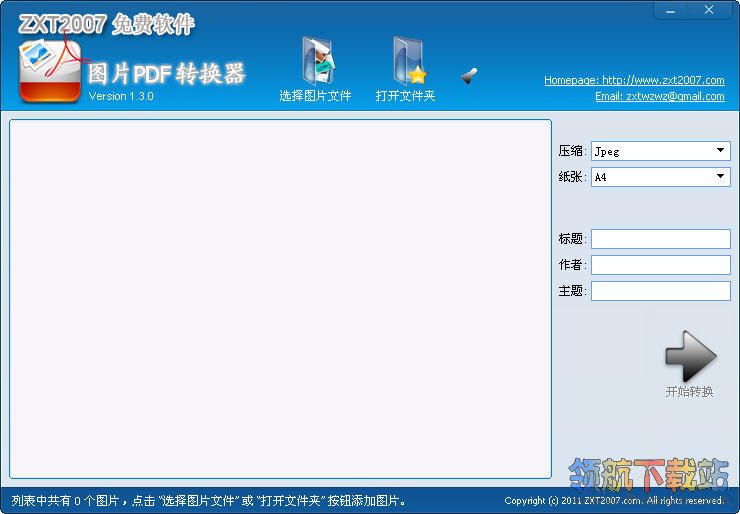740x514 pixels.
Task: Click the small broom clear-list icon
Action: coord(469,76)
